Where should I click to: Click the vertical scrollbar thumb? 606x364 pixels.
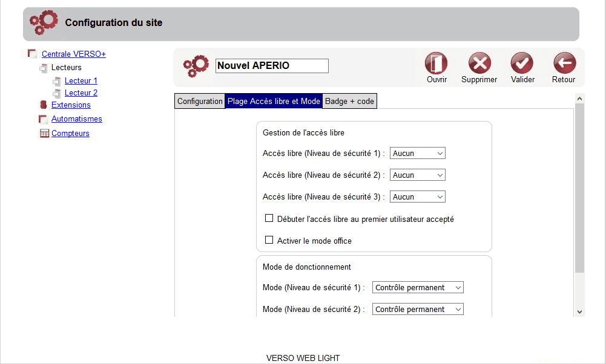[579, 188]
